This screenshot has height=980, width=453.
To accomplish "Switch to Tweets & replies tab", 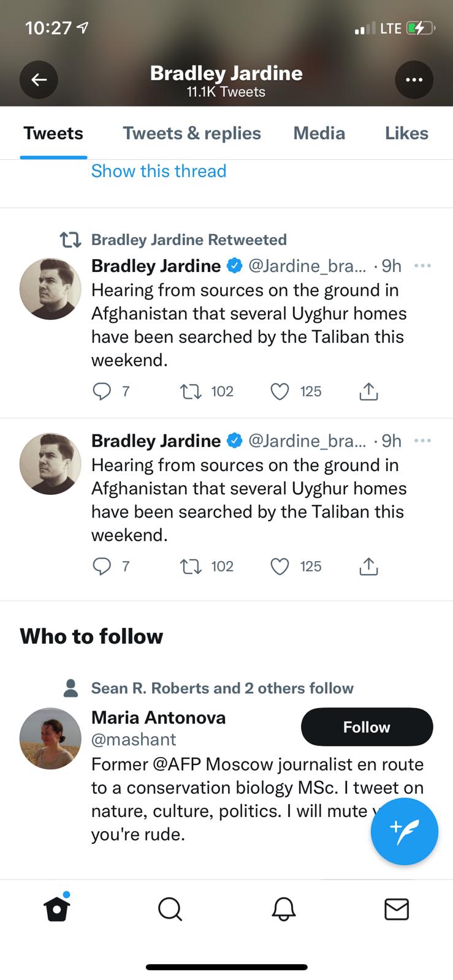I will click(192, 134).
